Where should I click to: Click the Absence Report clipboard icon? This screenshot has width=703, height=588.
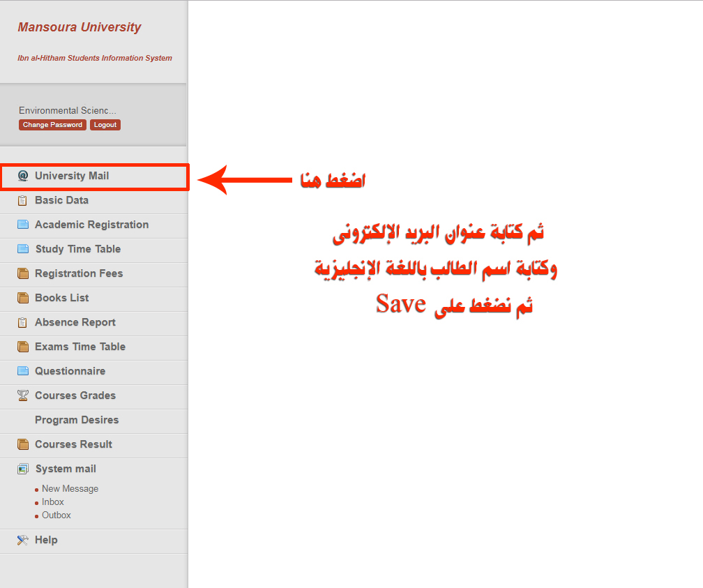coord(22,322)
